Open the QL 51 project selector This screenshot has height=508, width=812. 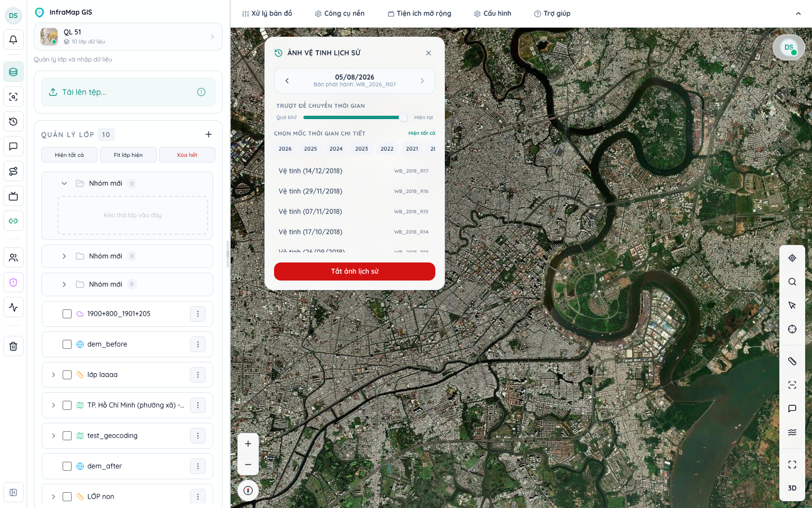[x=128, y=37]
